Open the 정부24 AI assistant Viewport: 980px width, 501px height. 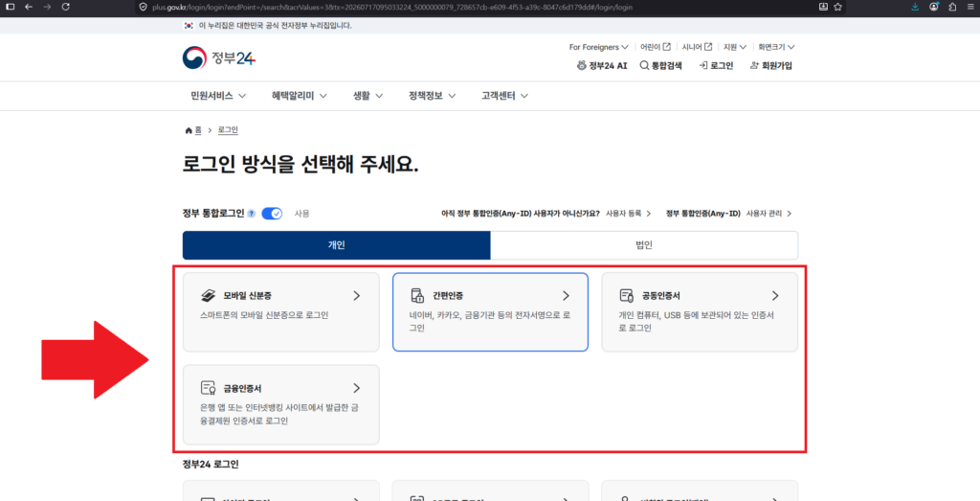602,65
